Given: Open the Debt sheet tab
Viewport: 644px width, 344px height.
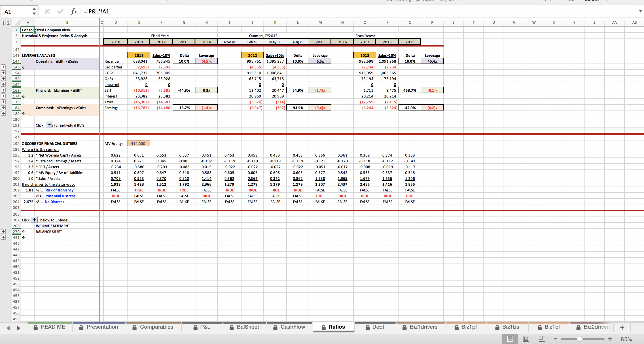Looking at the screenshot, I should pyautogui.click(x=375, y=327).
